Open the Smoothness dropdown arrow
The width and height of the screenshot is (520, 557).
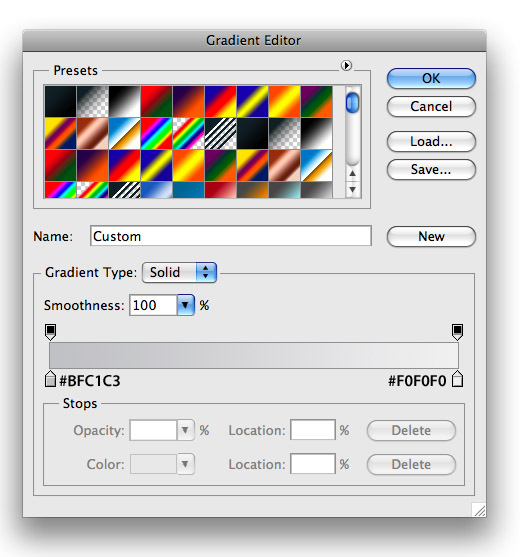(185, 305)
